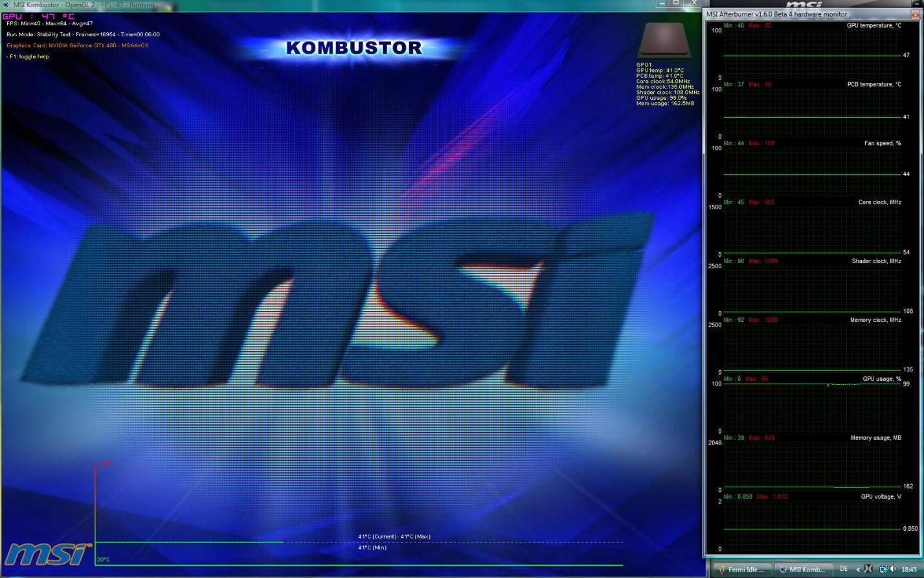
Task: Click the '41°C (Current) - 41°C (Max)' label
Action: [394, 537]
